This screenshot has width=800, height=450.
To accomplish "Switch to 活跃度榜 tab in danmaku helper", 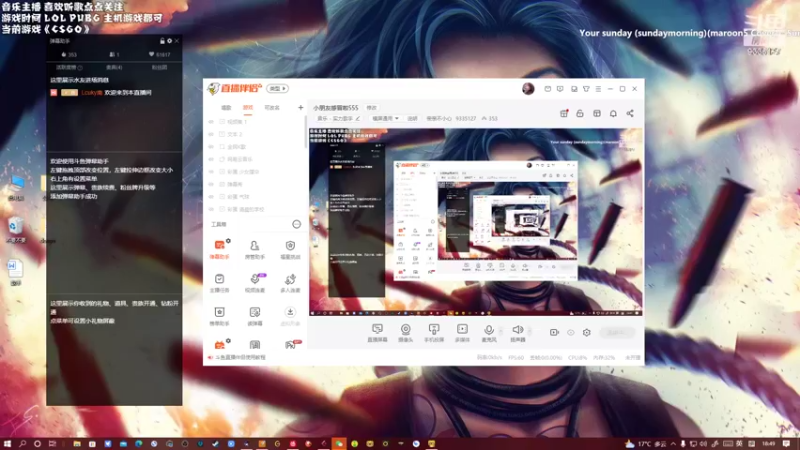I will (x=69, y=67).
